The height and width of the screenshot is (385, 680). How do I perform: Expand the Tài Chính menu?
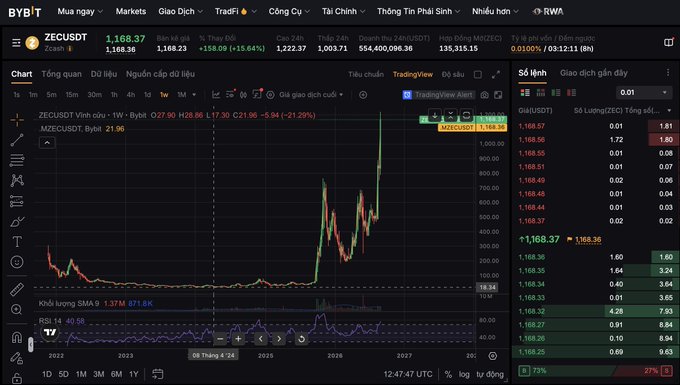click(343, 12)
